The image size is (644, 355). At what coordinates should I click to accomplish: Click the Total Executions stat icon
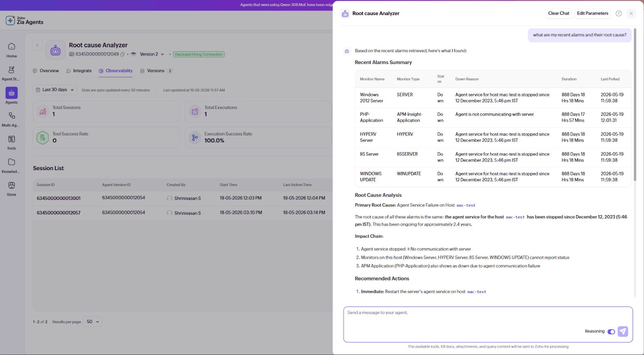[x=195, y=111]
